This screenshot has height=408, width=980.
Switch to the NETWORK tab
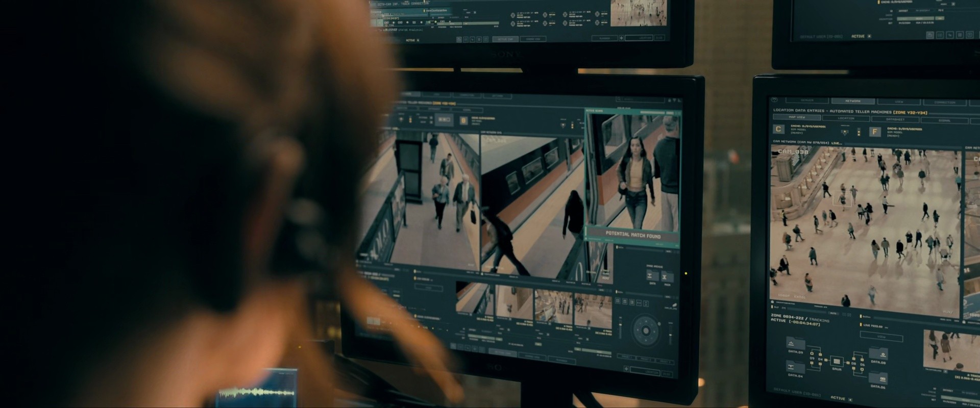click(x=853, y=101)
